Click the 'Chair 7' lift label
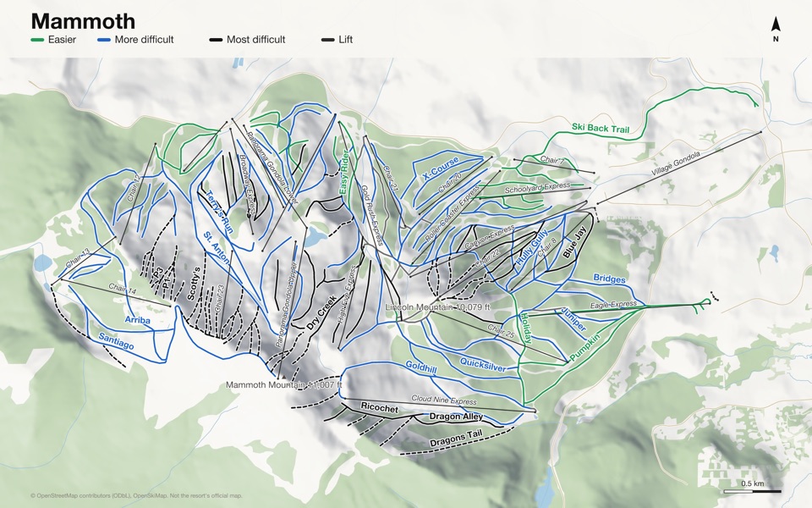 click(x=552, y=160)
